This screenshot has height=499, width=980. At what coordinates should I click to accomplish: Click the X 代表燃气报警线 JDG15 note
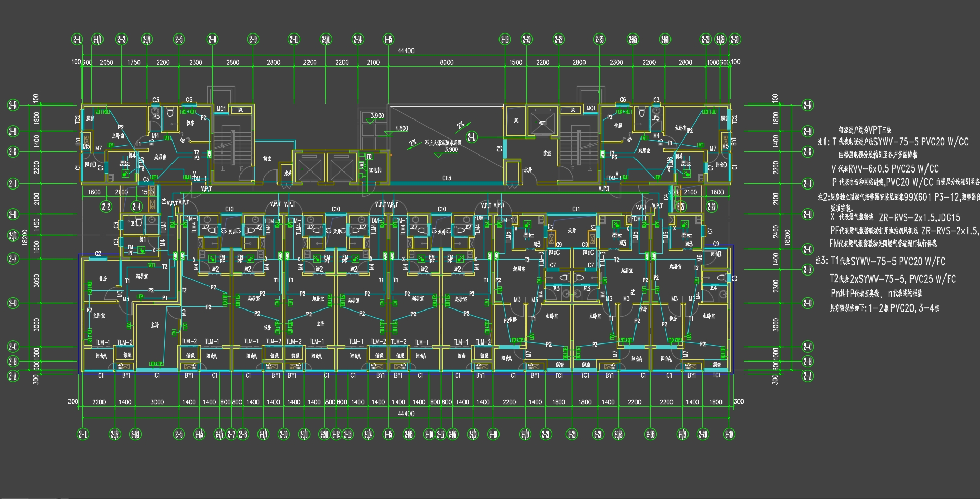[x=895, y=218]
